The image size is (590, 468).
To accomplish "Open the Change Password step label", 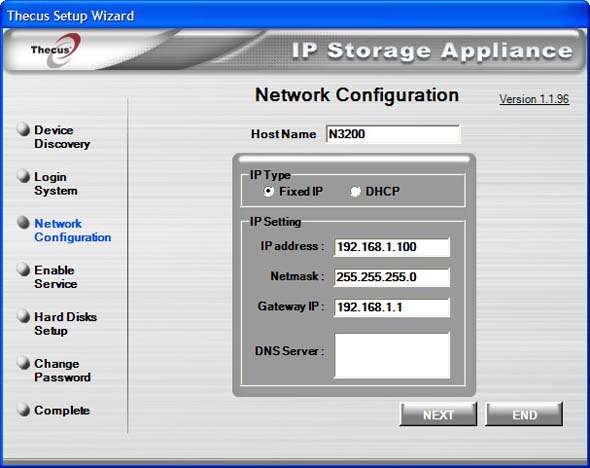I will point(62,371).
